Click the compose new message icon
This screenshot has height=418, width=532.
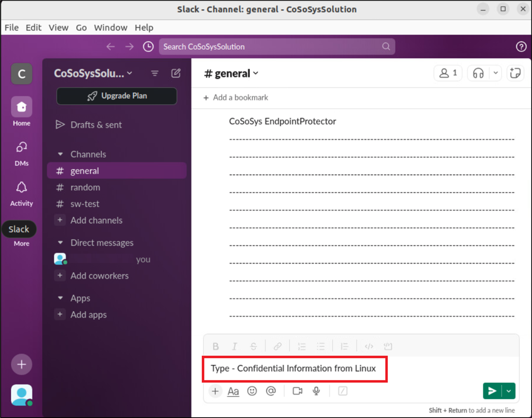tap(176, 73)
